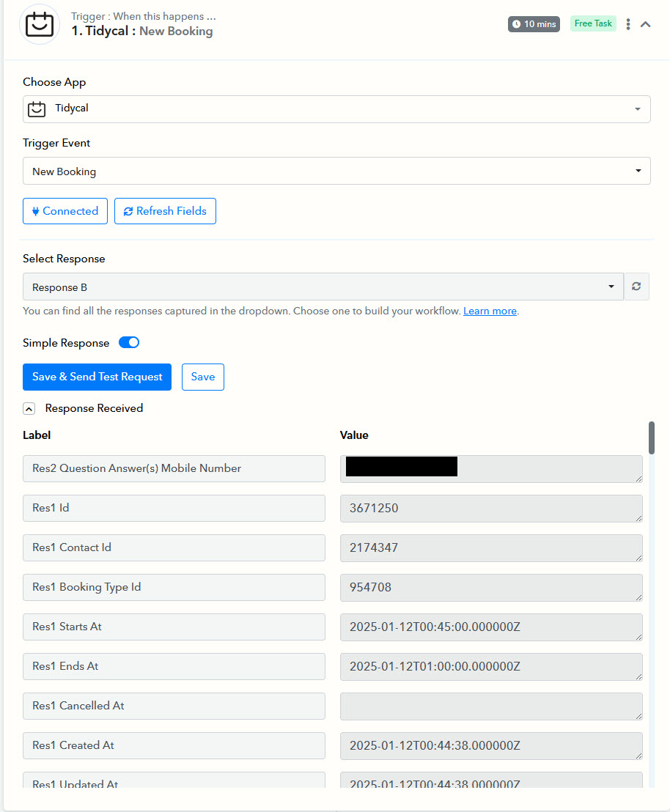
Task: Click the Free Task badge
Action: tap(593, 24)
